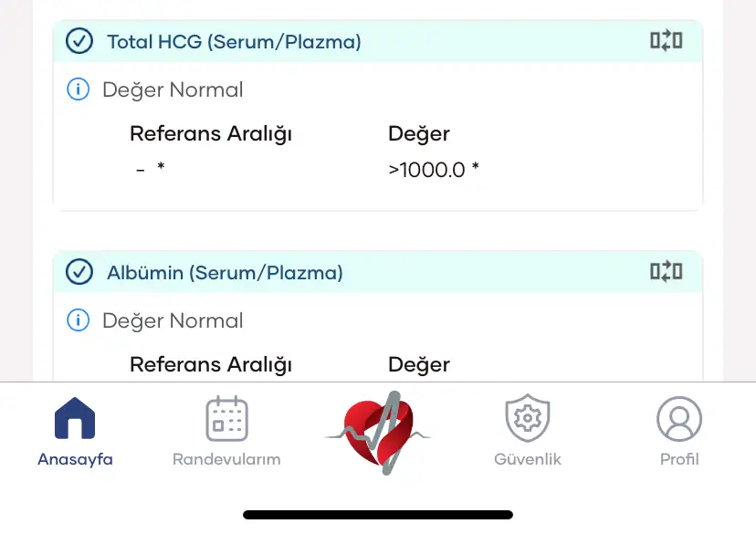Open the compare icon on Albümin card

coord(667,271)
